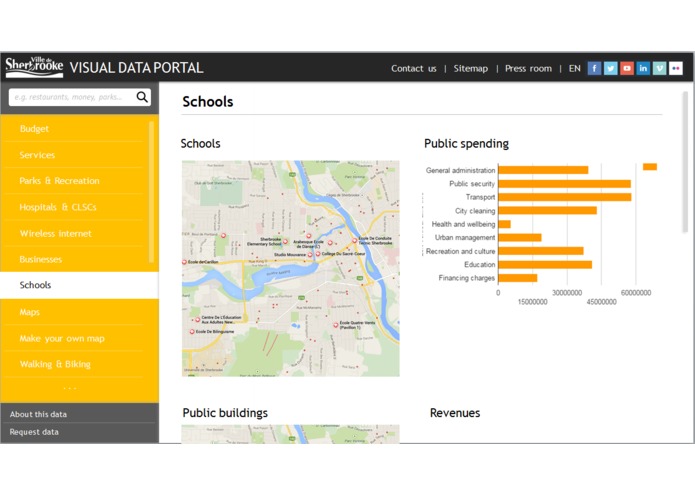Click the Public spending chart title

[x=466, y=144]
